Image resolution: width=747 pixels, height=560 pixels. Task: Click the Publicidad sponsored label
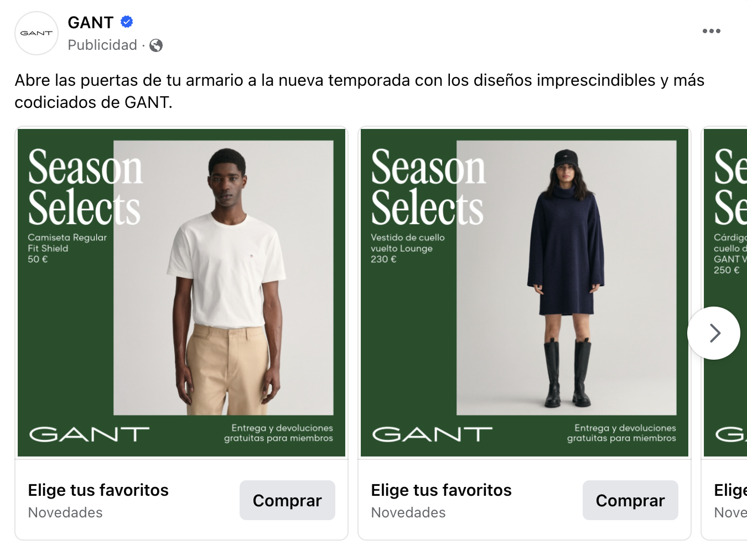click(x=102, y=45)
